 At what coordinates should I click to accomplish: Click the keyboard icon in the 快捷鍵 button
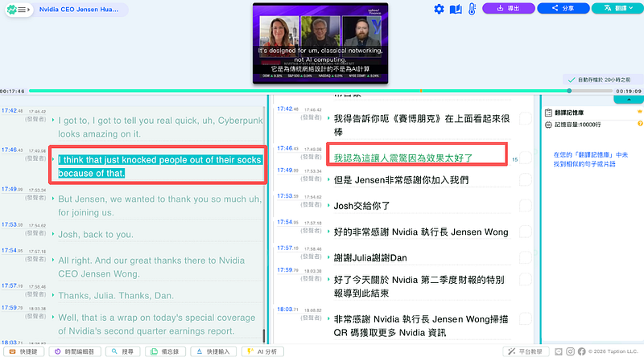coord(12,351)
